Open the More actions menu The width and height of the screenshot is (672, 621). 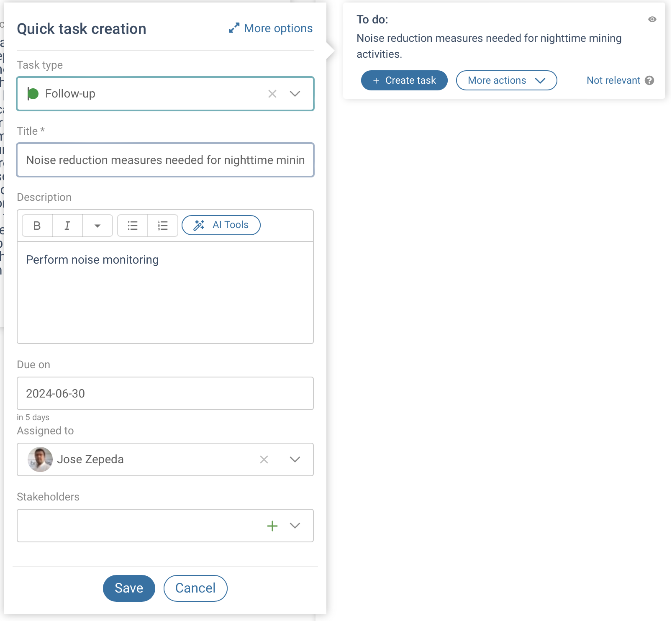[x=506, y=80]
